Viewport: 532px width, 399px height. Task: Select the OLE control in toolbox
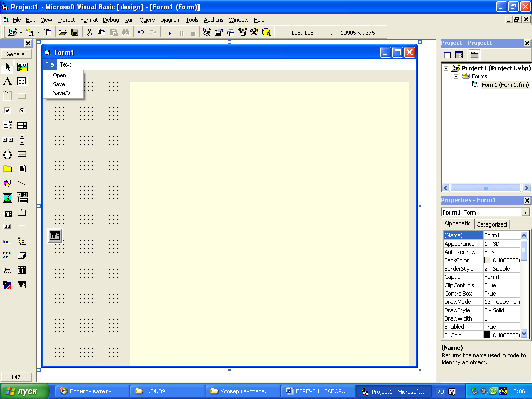pos(7,212)
